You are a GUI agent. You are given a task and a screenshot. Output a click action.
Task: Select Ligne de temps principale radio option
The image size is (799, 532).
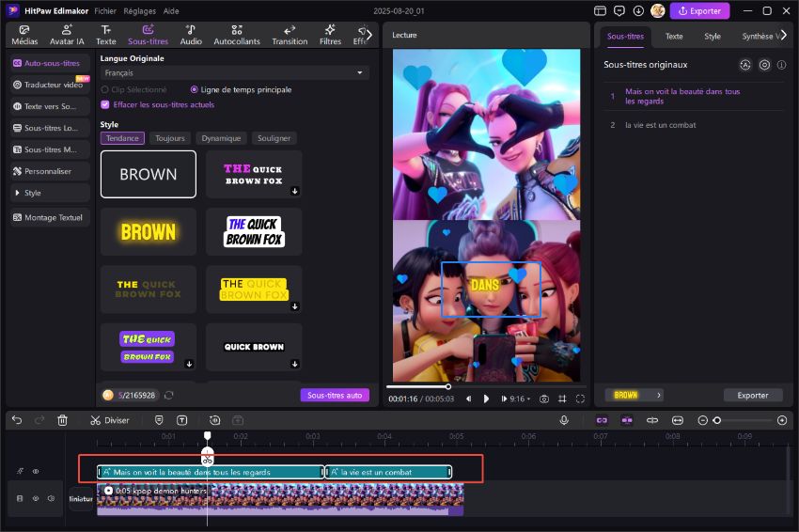coord(195,89)
